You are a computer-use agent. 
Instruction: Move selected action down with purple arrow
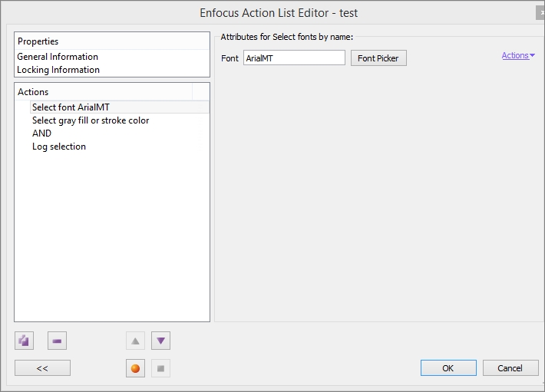pos(160,341)
